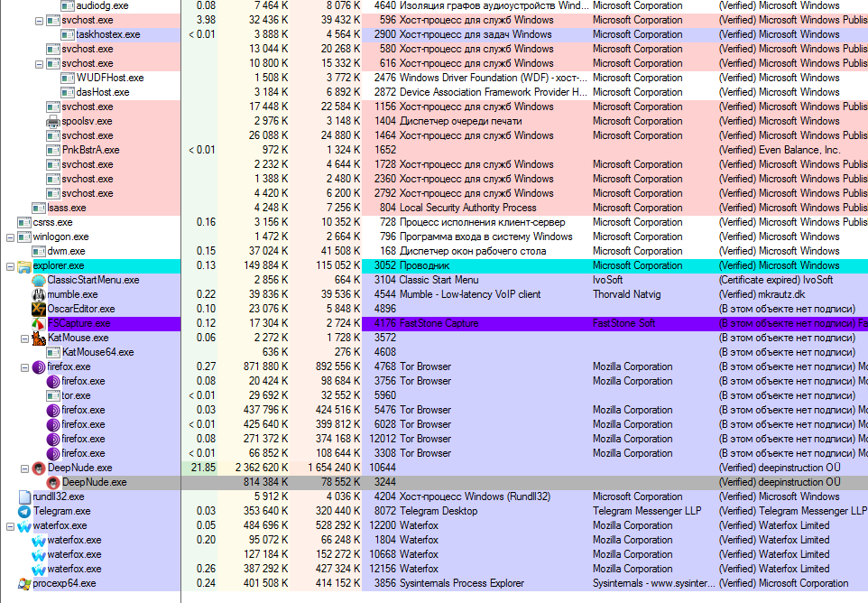Collapse the explorer.exe process tree
The width and height of the screenshot is (868, 603).
tap(10, 266)
